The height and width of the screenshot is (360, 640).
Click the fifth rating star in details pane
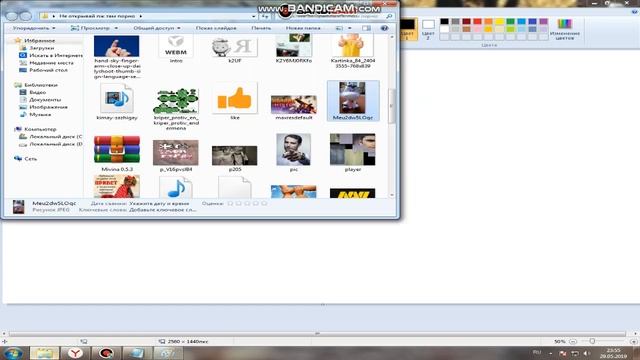264,203
